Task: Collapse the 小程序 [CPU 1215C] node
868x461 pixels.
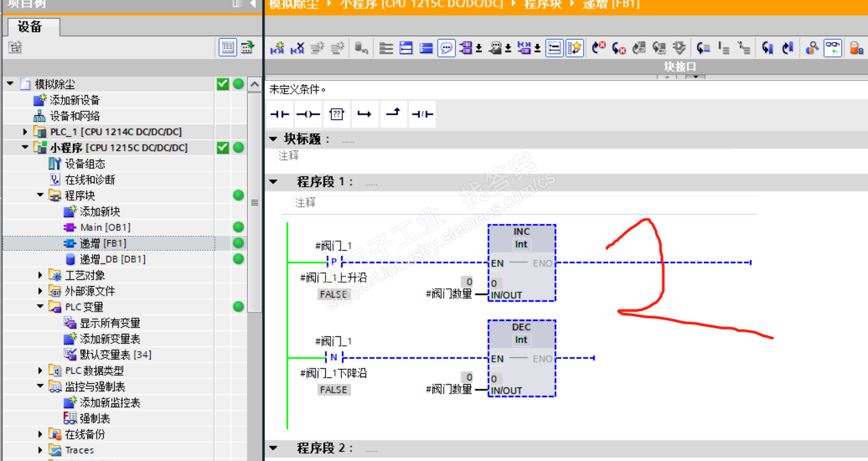Action: pos(25,147)
